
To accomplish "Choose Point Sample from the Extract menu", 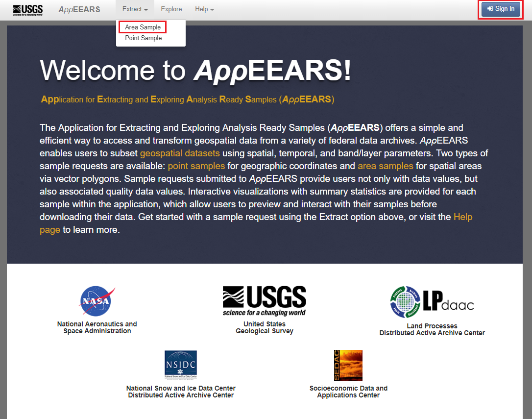I will tap(144, 38).
